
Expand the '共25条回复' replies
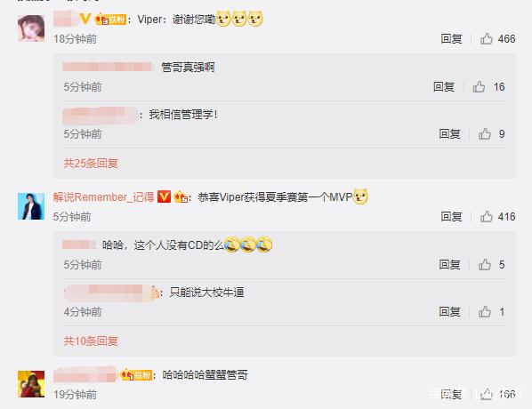point(91,164)
